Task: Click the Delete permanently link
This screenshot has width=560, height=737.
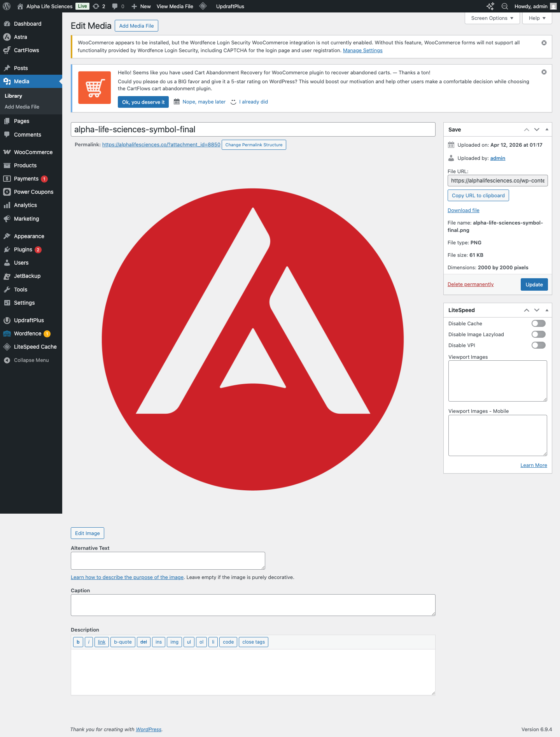Action: [x=470, y=284]
